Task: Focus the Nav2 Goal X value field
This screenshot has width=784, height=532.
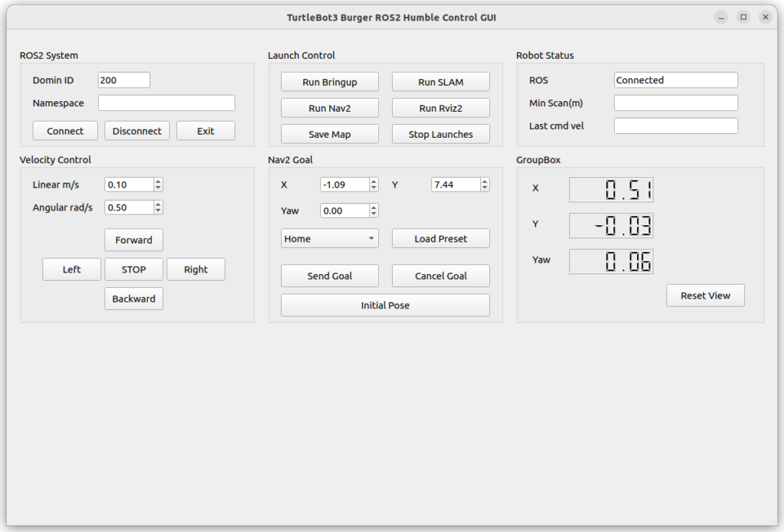Action: 345,184
